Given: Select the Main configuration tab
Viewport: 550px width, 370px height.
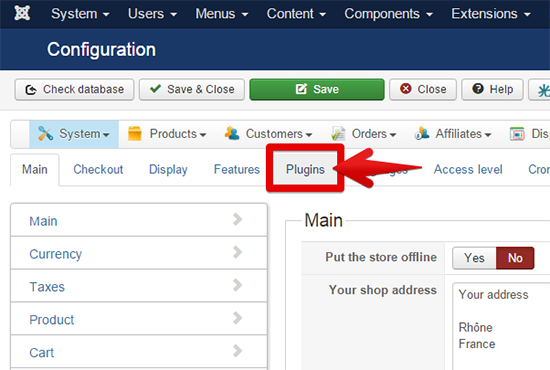Looking at the screenshot, I should (x=35, y=170).
